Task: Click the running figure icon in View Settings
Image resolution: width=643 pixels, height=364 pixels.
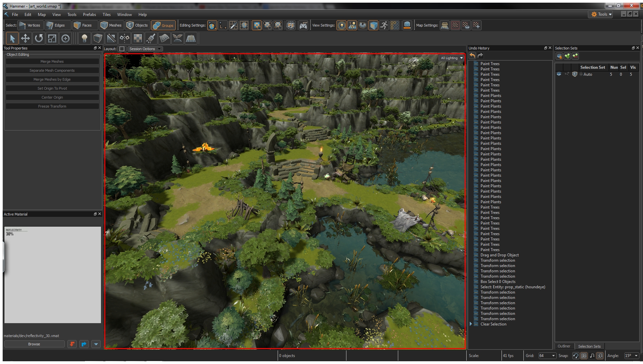Action: pos(384,25)
